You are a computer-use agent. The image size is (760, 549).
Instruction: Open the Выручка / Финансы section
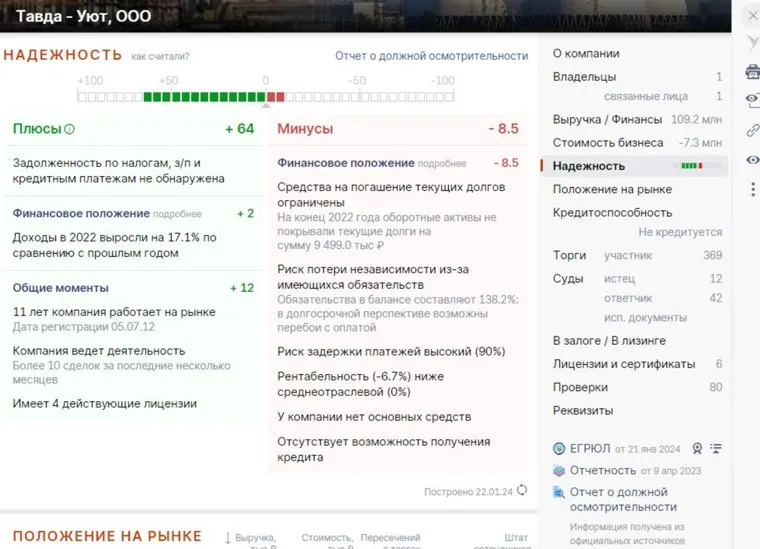(607, 120)
